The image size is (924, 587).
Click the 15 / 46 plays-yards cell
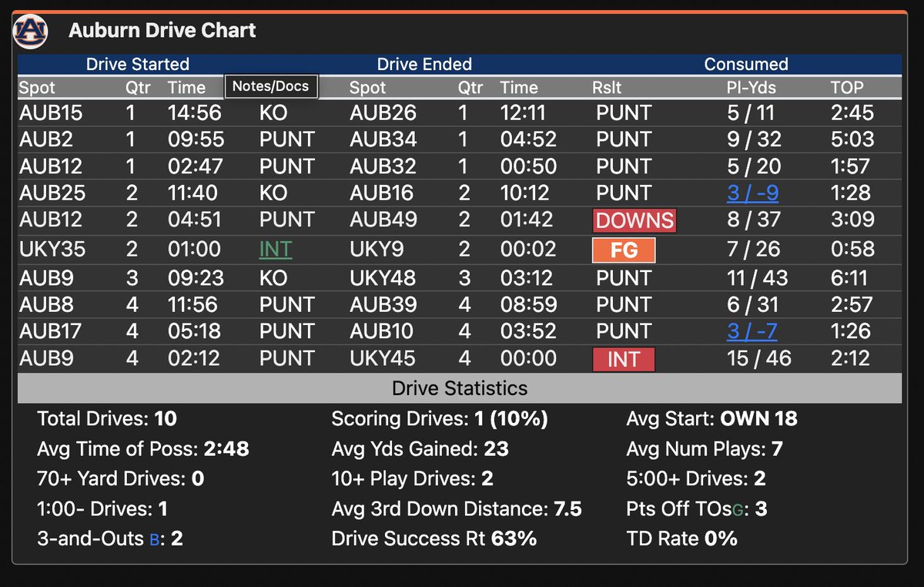click(x=759, y=358)
